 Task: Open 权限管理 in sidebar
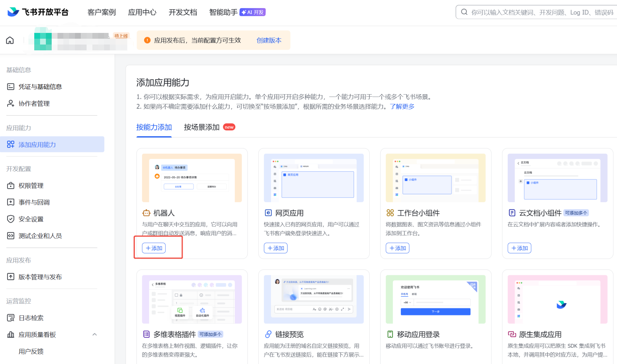click(x=31, y=186)
